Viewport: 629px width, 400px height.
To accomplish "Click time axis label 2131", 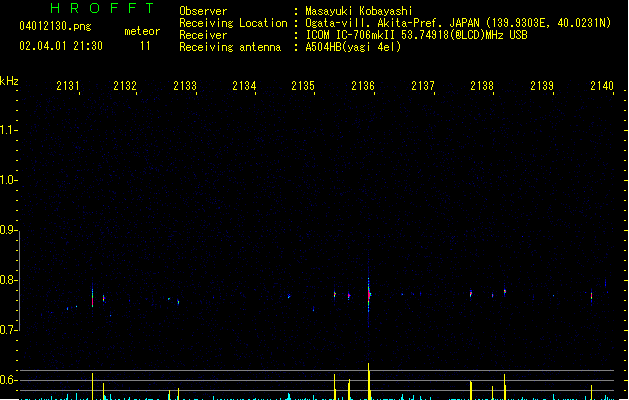I will point(68,86).
